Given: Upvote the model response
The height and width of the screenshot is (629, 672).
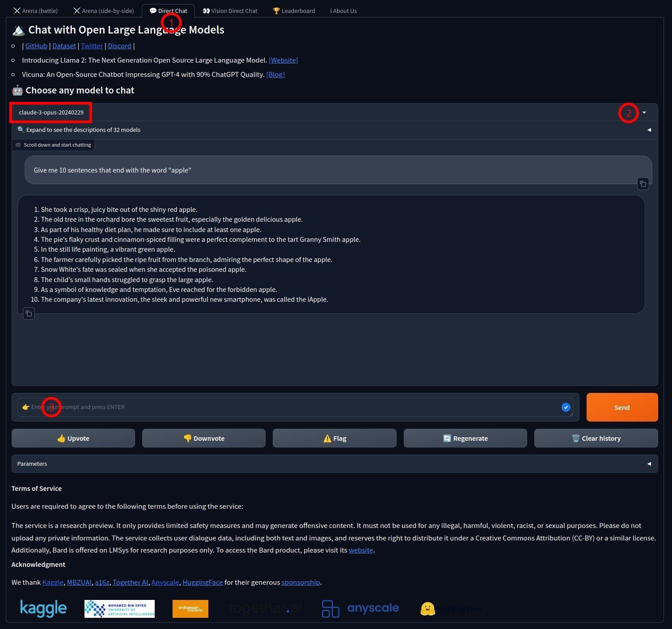Looking at the screenshot, I should click(x=73, y=439).
